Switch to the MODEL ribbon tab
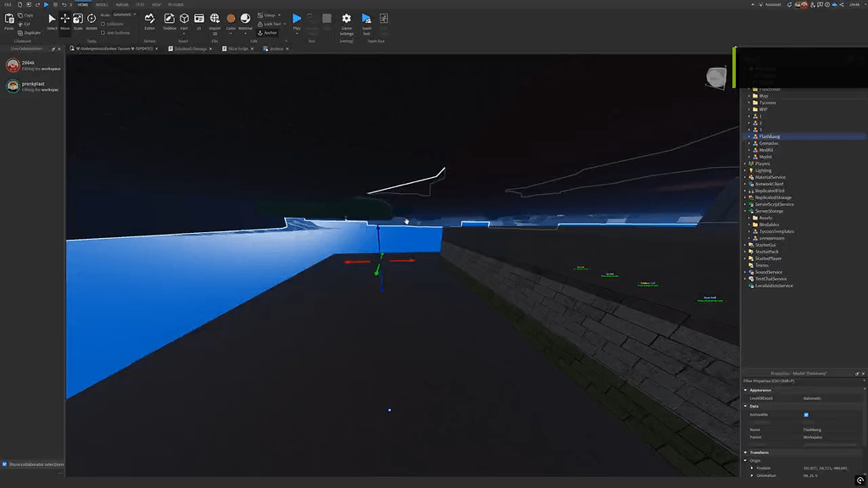Viewport: 868px width, 488px height. click(x=102, y=5)
